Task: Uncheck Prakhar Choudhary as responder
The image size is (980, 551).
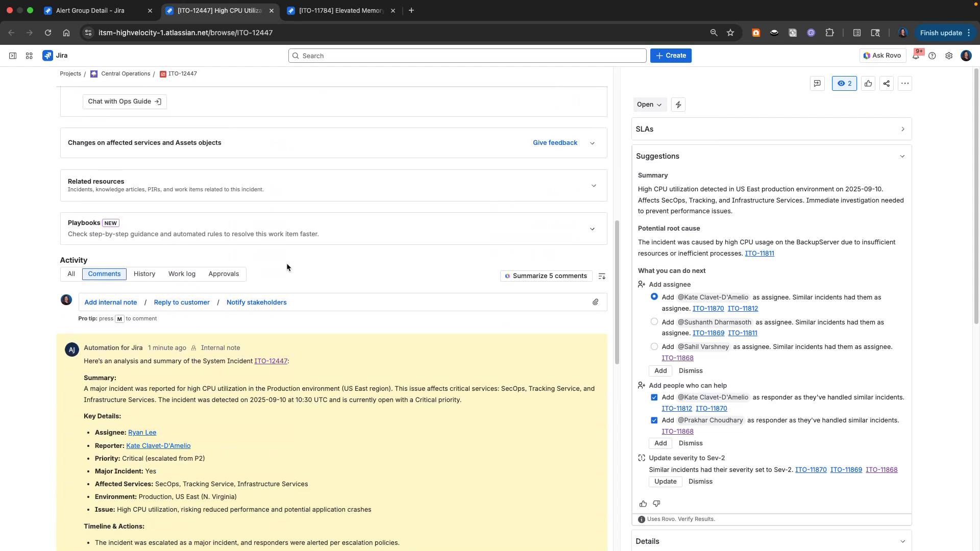Action: pyautogui.click(x=654, y=420)
